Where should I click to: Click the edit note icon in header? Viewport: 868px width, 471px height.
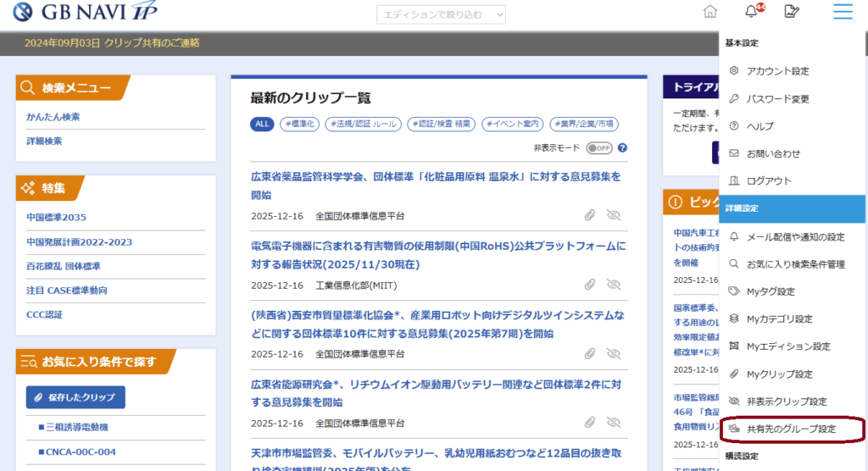792,12
